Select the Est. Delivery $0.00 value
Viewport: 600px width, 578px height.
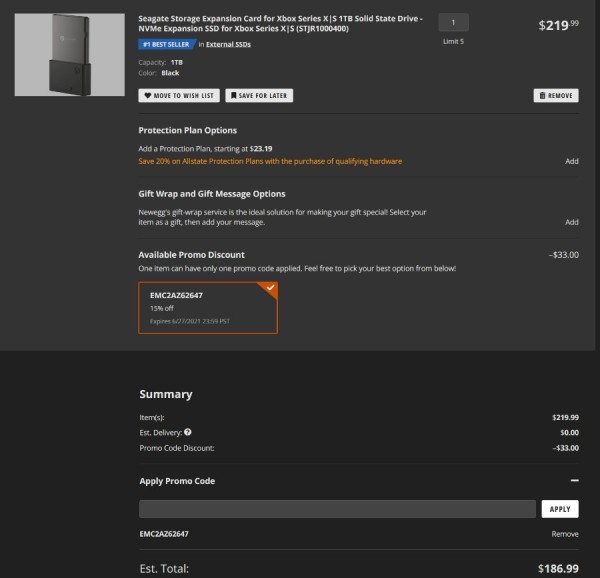(x=569, y=432)
